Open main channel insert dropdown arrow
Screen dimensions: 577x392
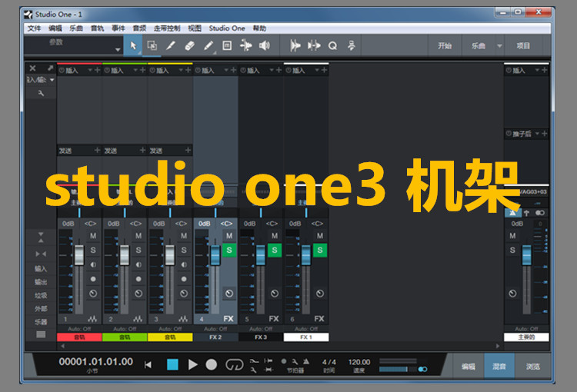(537, 70)
